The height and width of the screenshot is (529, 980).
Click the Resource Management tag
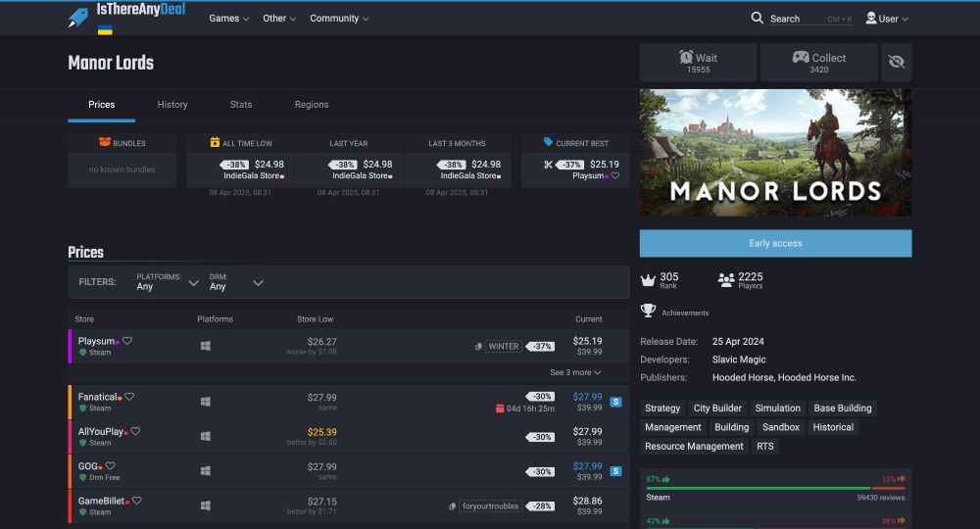coord(694,446)
